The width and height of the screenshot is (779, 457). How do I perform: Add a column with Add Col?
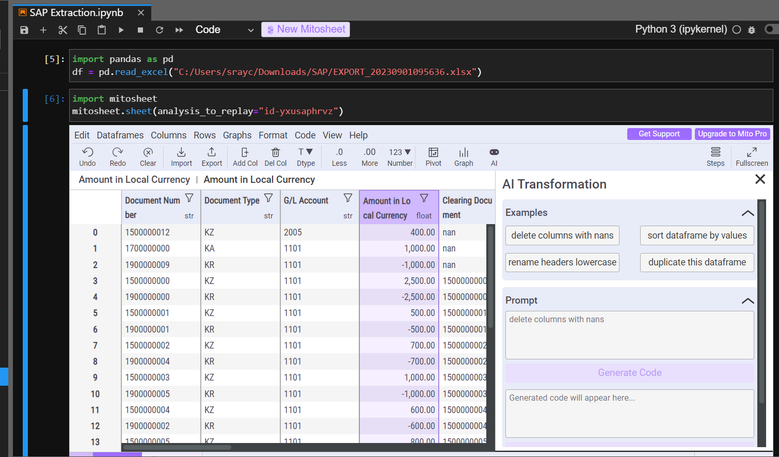coord(245,156)
